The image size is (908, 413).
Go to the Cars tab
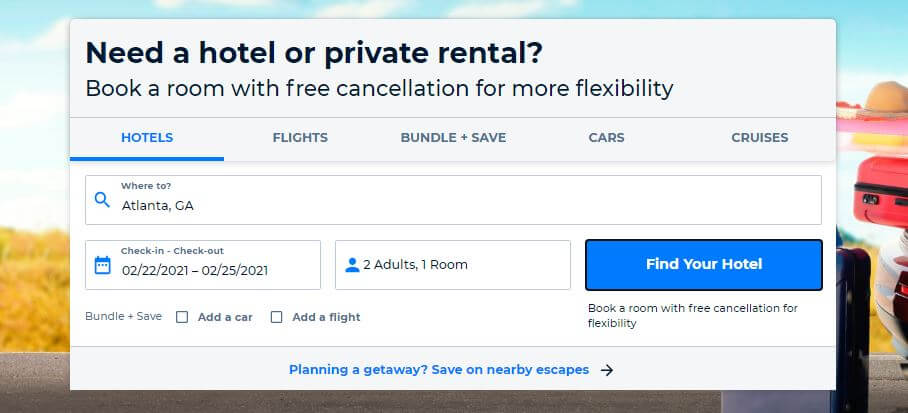(x=607, y=138)
